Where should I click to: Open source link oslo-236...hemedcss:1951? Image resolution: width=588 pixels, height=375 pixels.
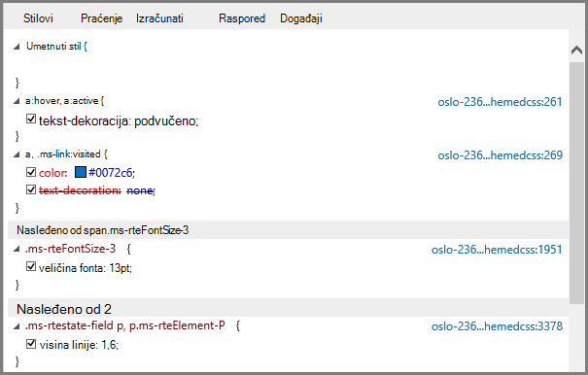tap(497, 250)
